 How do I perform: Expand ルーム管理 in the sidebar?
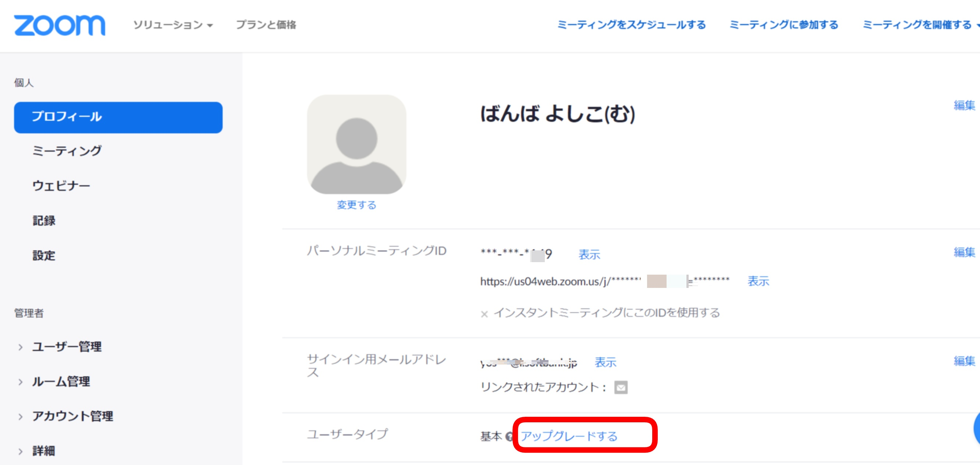[60, 381]
